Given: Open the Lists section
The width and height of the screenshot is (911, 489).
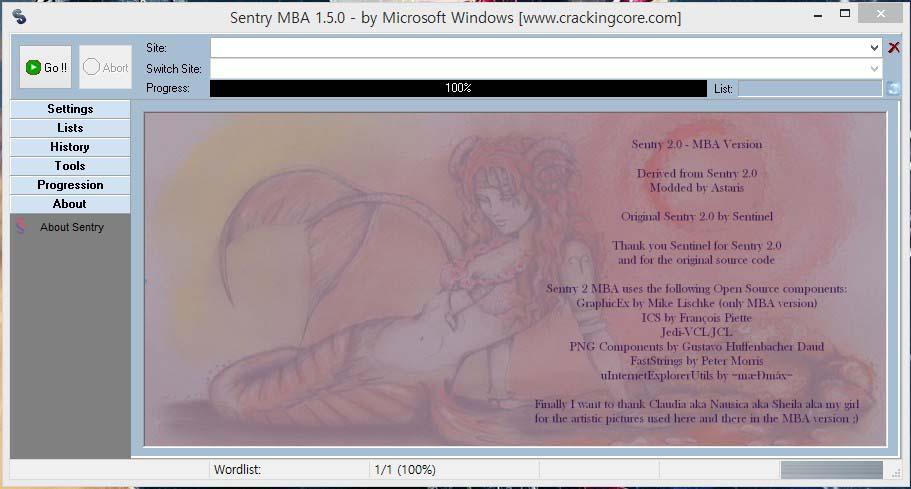Looking at the screenshot, I should (70, 128).
